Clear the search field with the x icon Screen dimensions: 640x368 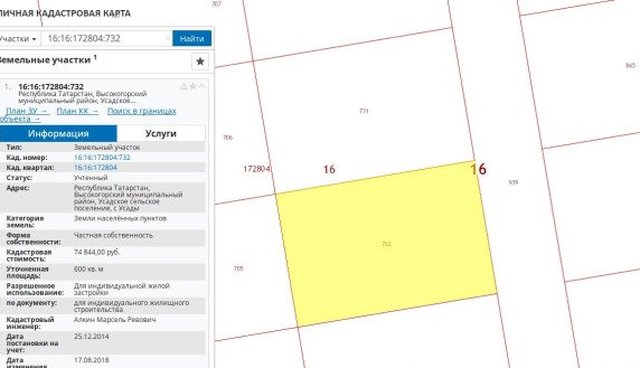[168, 38]
